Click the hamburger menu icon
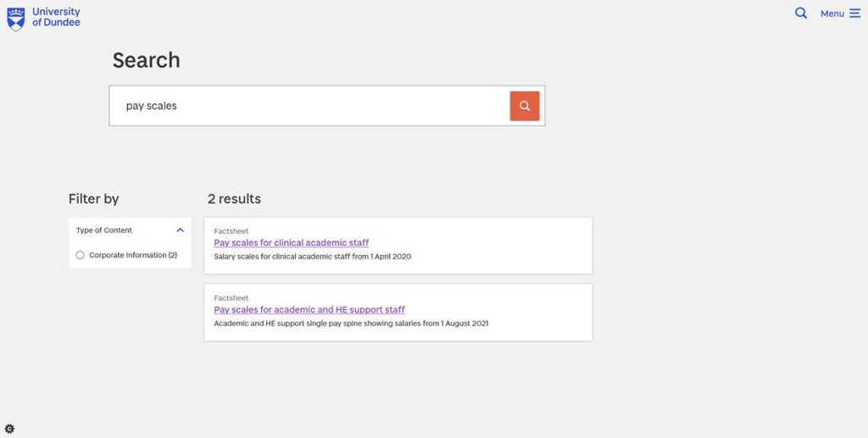868x438 pixels. [854, 14]
